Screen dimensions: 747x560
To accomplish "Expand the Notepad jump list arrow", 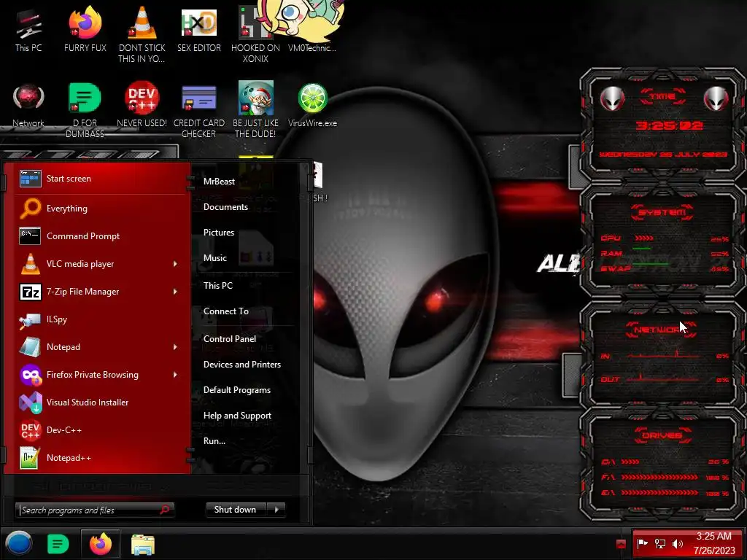I will pos(175,346).
